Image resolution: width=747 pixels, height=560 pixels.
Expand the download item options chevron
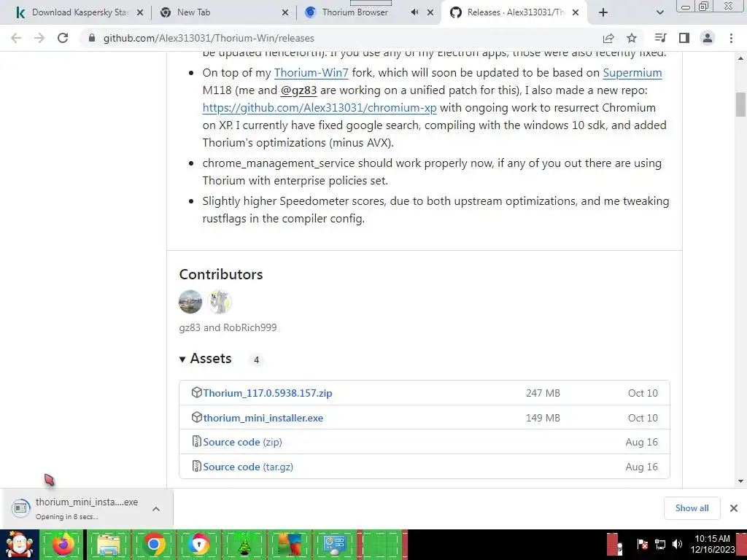(156, 509)
